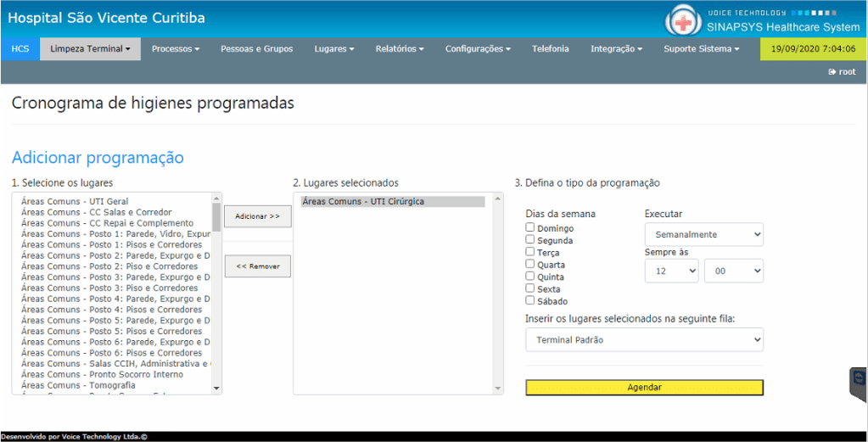Open the Limpeza Terminal menu
Image resolution: width=868 pixels, height=442 pixels.
(90, 49)
